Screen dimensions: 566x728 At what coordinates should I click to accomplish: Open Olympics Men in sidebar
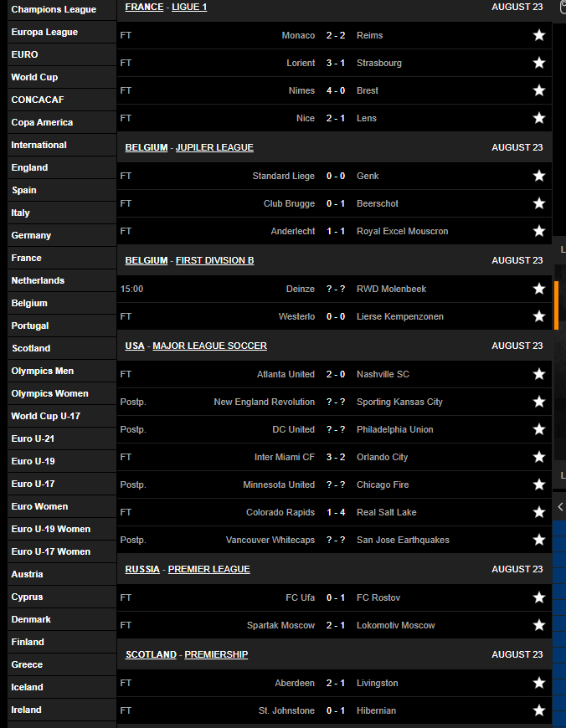tap(62, 371)
